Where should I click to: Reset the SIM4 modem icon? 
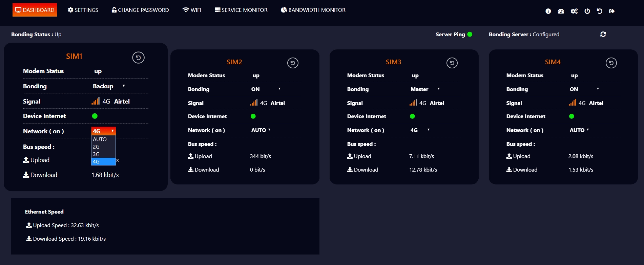coord(611,63)
